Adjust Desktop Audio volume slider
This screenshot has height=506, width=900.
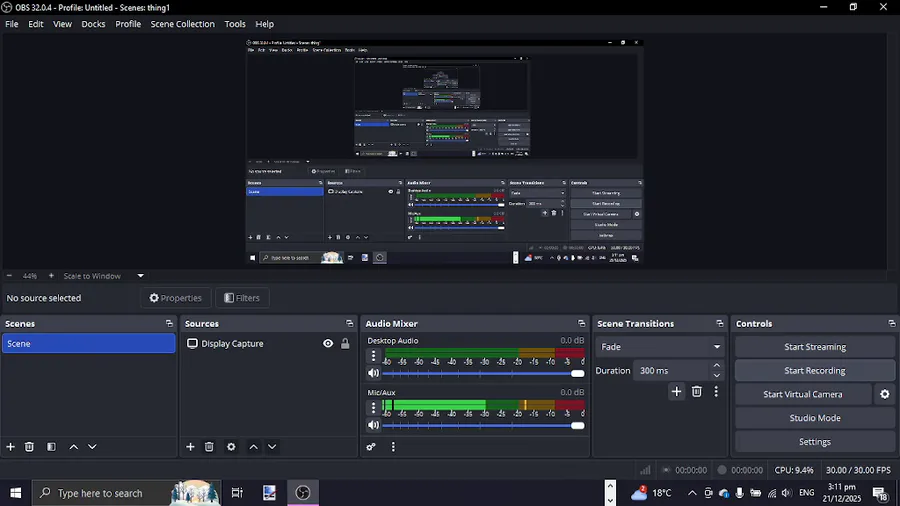(483, 373)
